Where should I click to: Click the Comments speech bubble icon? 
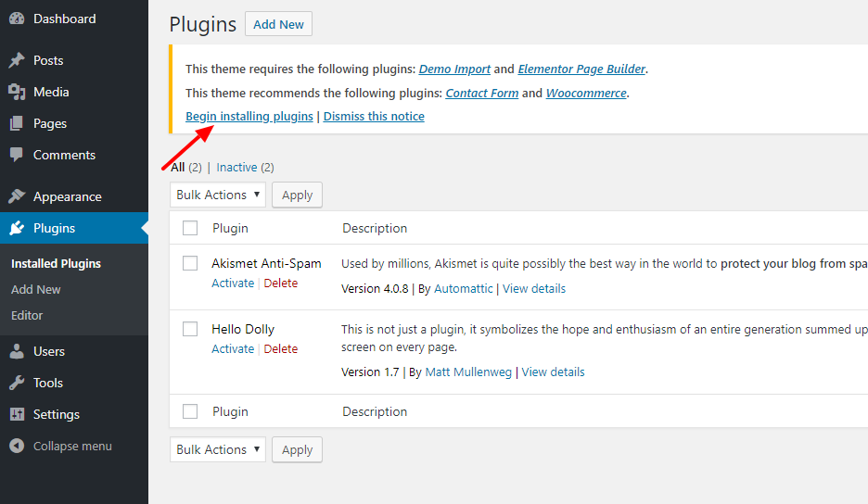[17, 155]
